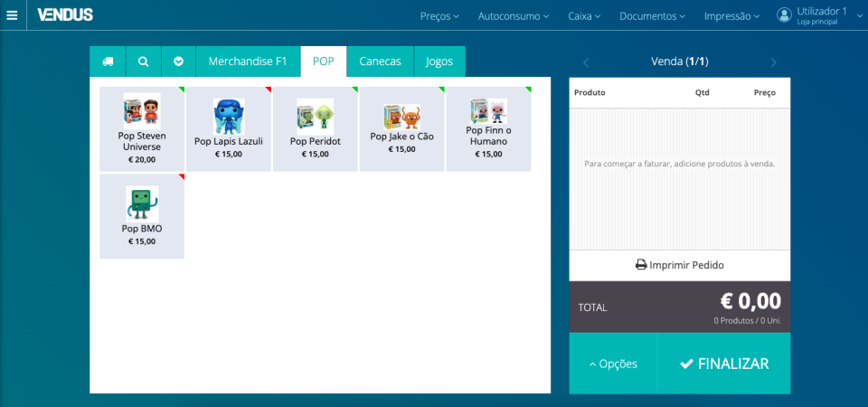Click the user avatar icon
Viewport: 868px width, 407px height.
tap(784, 15)
